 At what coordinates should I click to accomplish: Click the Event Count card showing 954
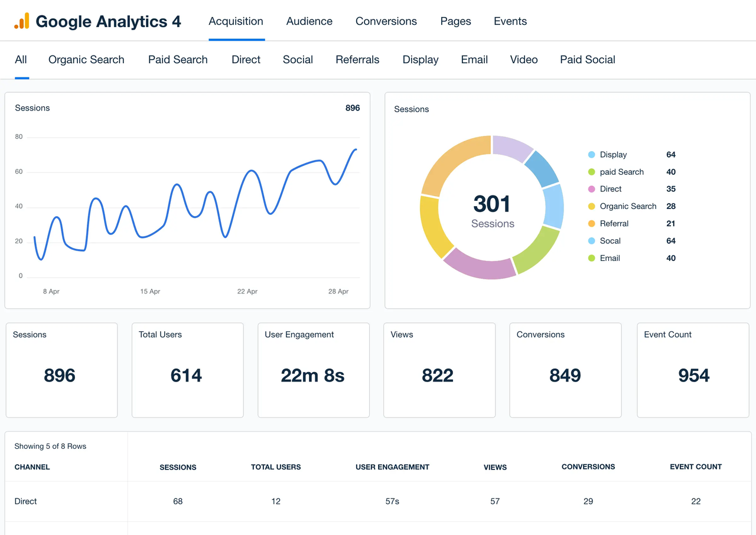[x=692, y=370]
